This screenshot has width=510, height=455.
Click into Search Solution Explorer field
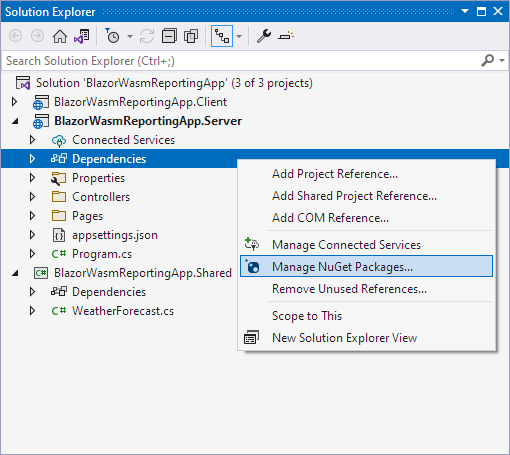pos(240,61)
